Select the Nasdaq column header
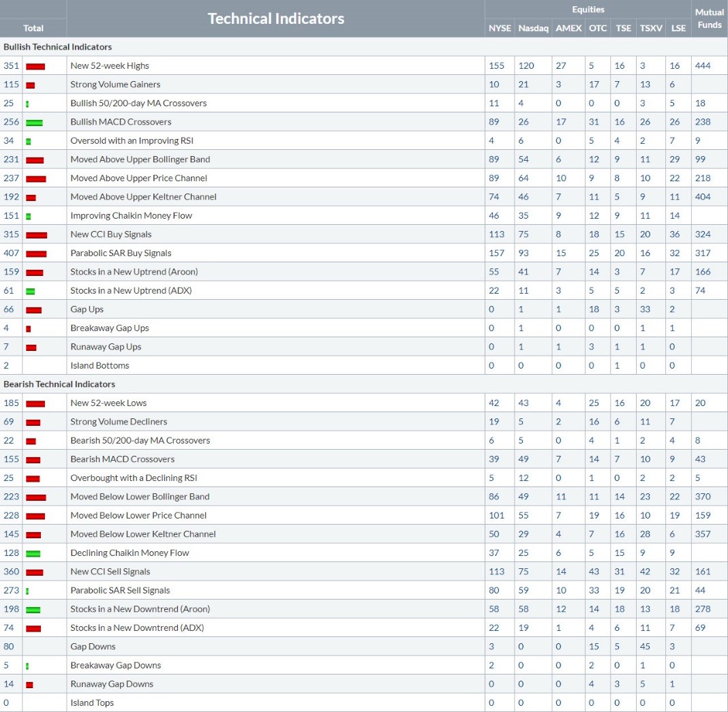Viewport: 728px width, 712px height. click(x=533, y=28)
